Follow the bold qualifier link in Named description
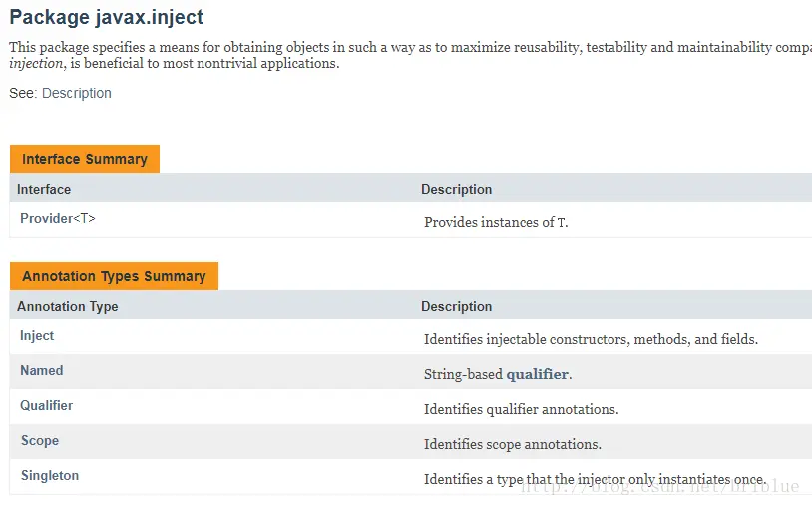Viewport: 812px width, 506px height. coord(537,374)
